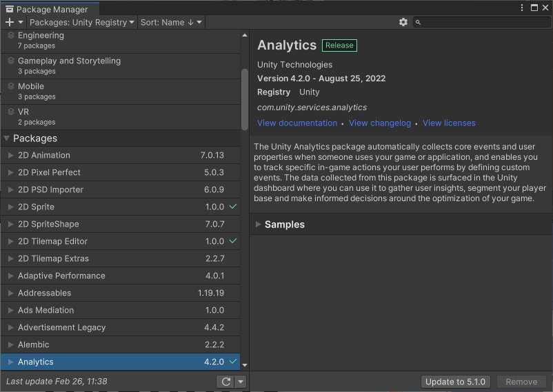Select the VR feature set
Image resolution: width=553 pixels, height=392 pixels.
click(x=120, y=117)
